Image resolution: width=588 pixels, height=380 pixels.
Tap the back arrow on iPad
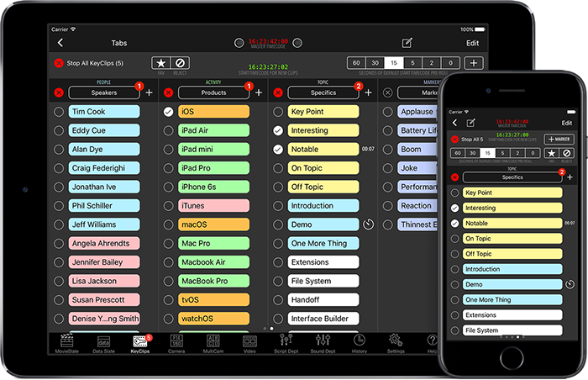[60, 43]
